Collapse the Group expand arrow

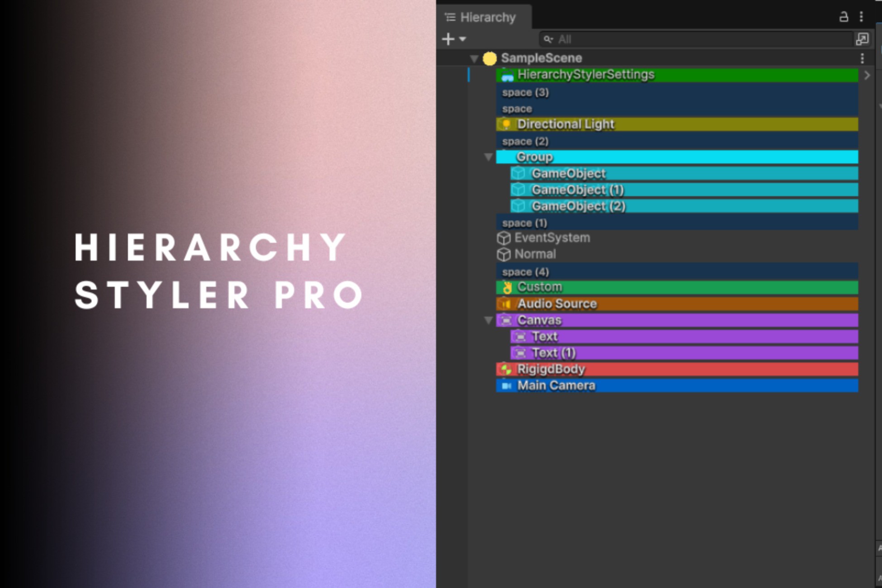[489, 157]
